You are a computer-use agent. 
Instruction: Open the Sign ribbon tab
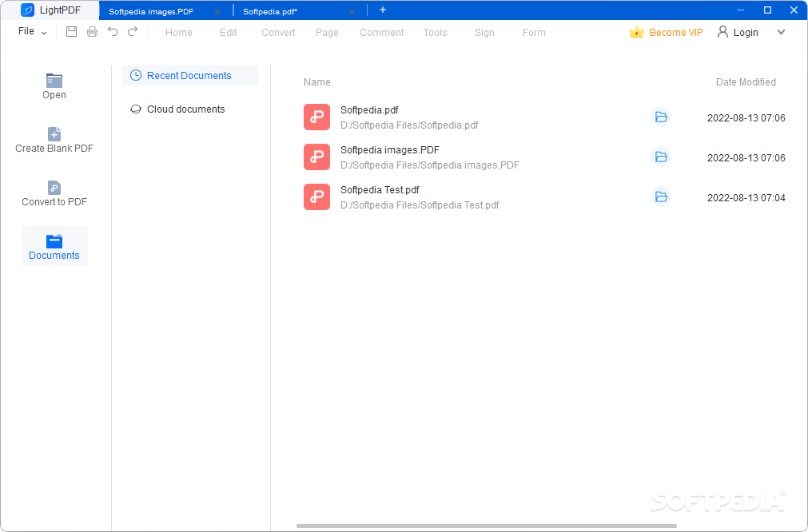point(484,33)
